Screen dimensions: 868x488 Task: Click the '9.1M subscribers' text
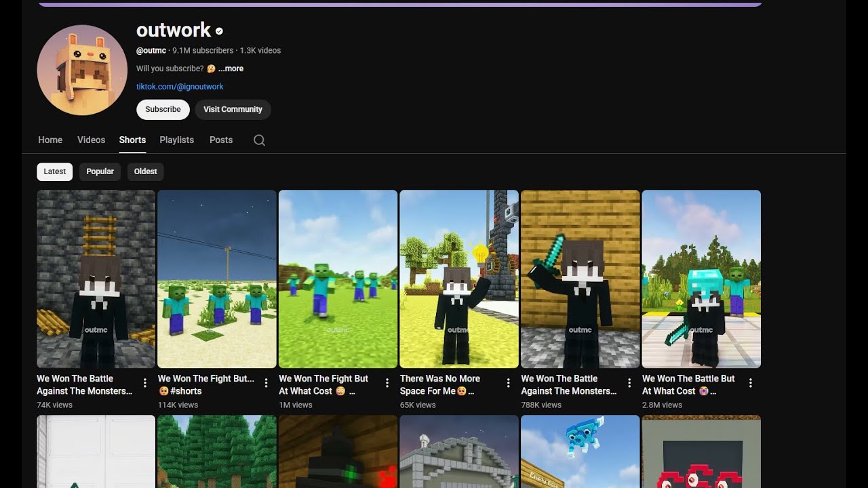click(x=203, y=50)
